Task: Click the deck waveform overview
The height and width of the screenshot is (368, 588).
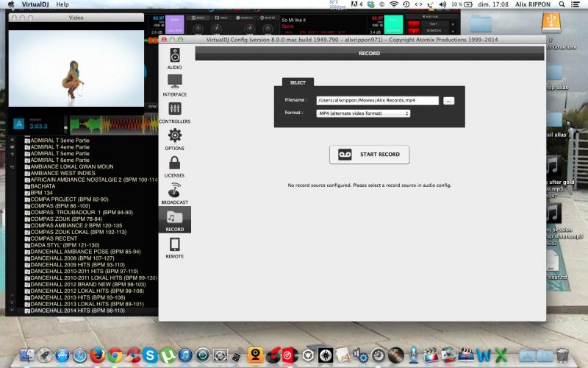Action: click(114, 124)
